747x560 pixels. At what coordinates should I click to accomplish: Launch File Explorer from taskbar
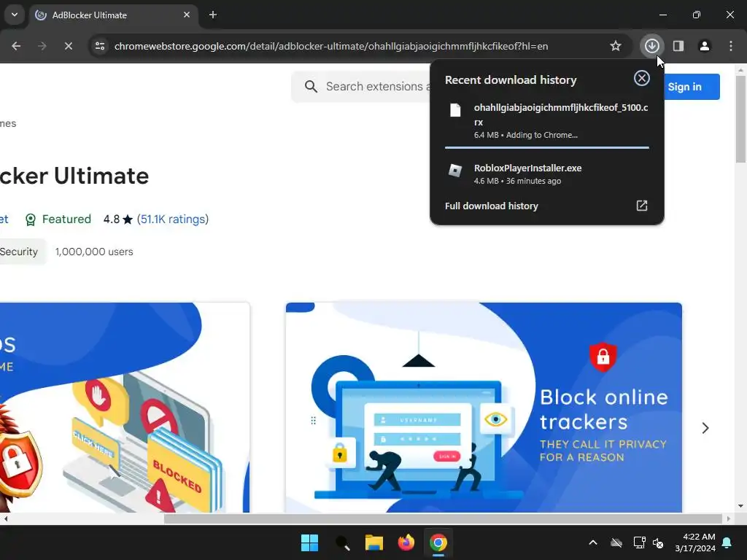[374, 542]
